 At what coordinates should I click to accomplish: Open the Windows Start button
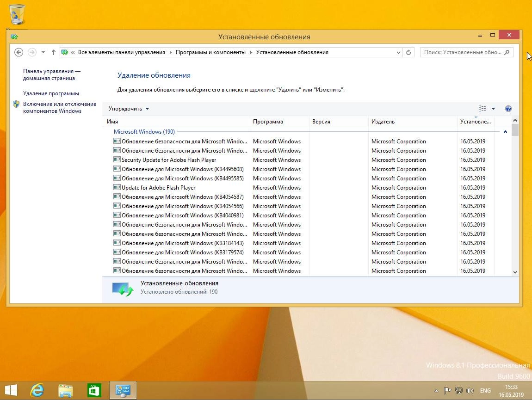[x=11, y=390]
